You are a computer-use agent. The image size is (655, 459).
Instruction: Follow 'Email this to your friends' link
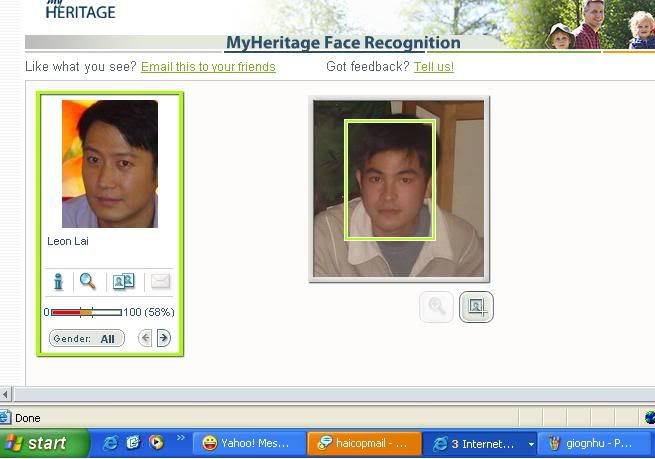[208, 67]
